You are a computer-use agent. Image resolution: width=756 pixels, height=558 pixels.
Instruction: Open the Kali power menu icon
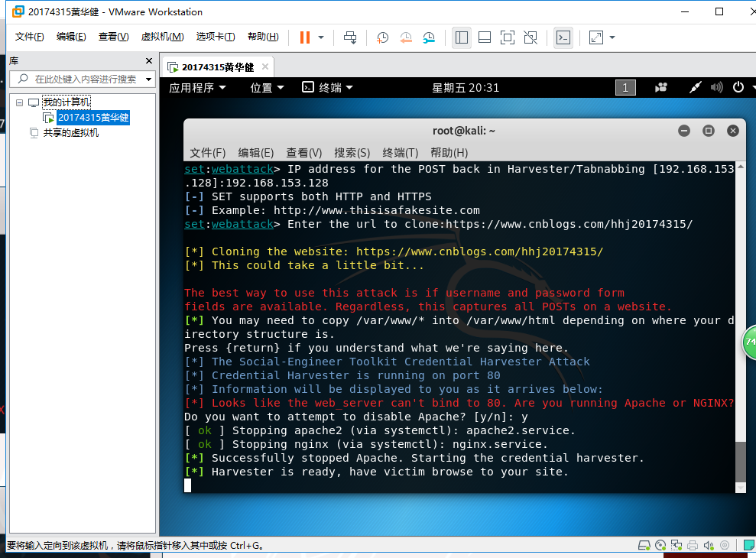pyautogui.click(x=738, y=87)
